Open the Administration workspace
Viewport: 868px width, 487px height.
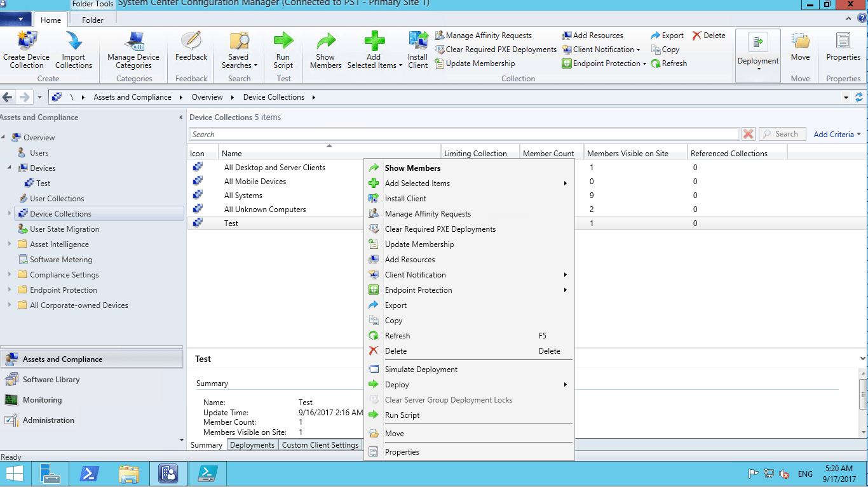92,420
